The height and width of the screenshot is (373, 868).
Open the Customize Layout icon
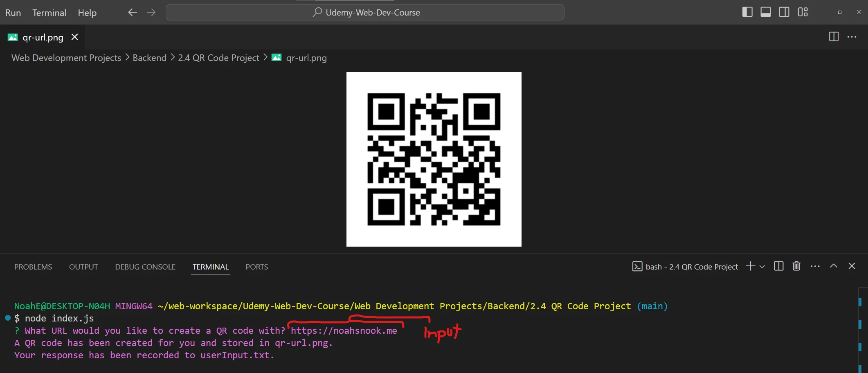click(803, 12)
